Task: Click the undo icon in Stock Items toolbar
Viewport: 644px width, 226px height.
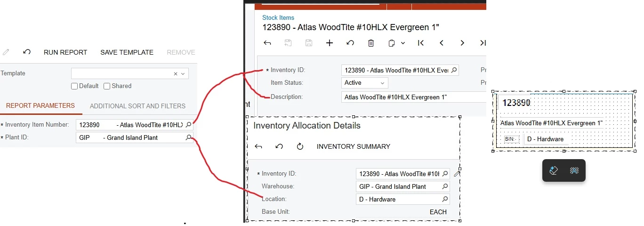Action: (350, 43)
